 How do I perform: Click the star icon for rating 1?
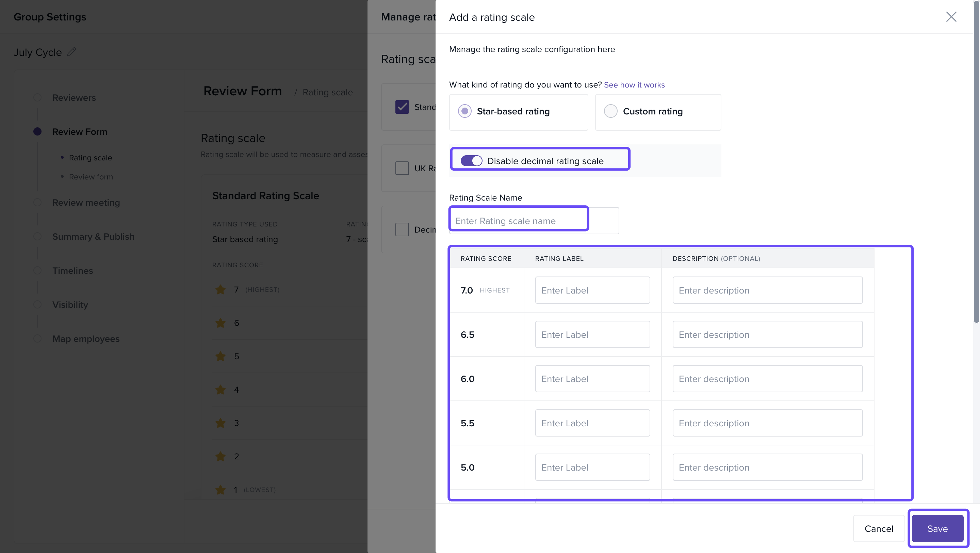pyautogui.click(x=220, y=490)
